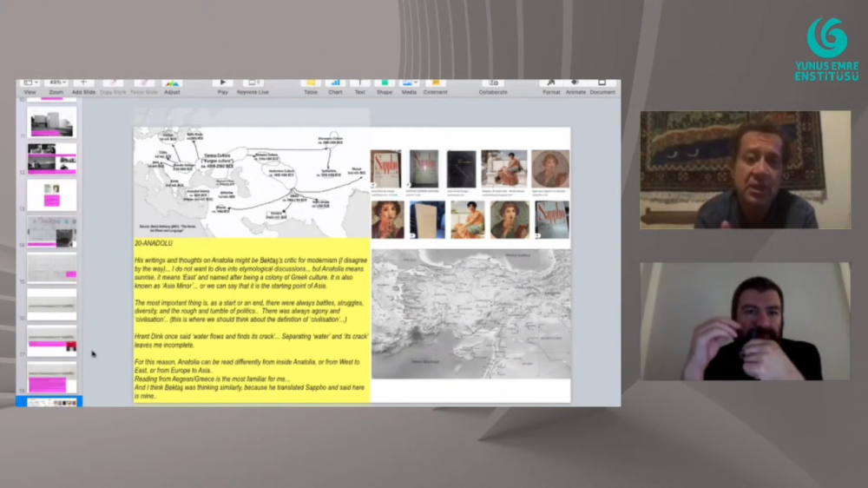Add a Text box from the toolbar
This screenshot has width=868, height=488.
point(359,83)
